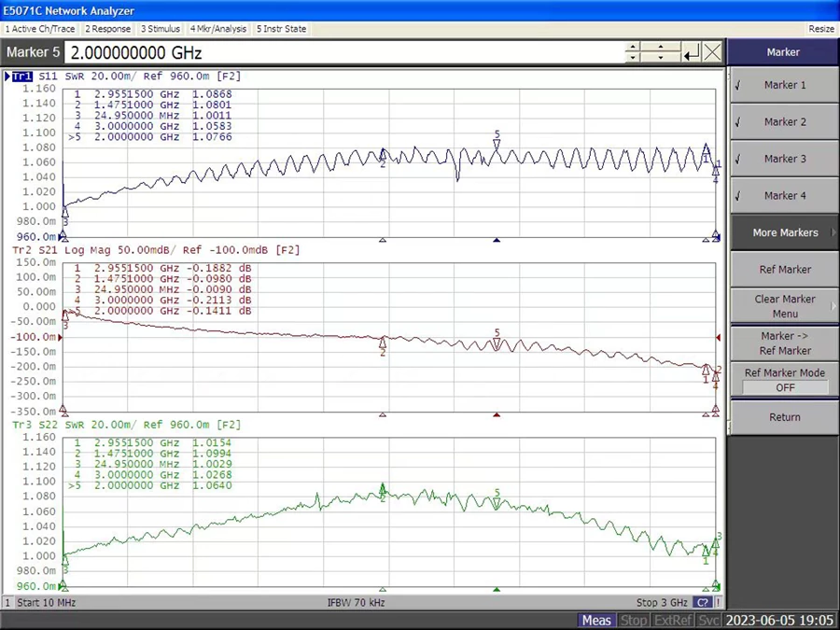
Task: Open the 2 Response menu
Action: pyautogui.click(x=108, y=29)
